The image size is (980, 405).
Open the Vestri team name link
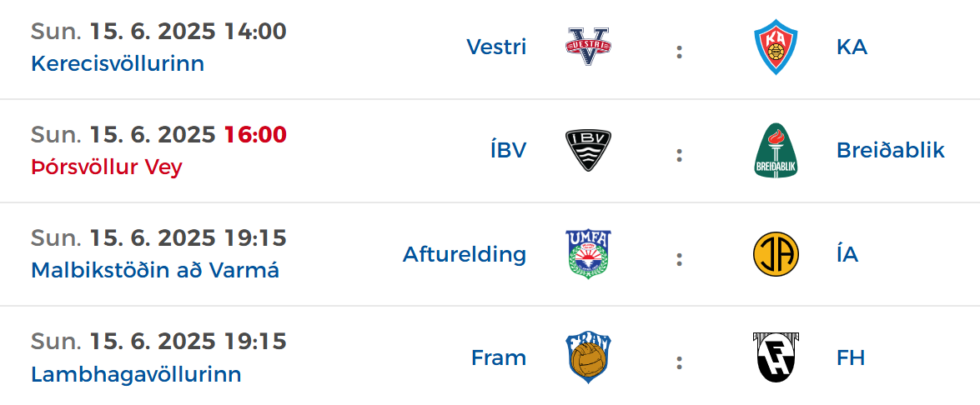tap(496, 47)
